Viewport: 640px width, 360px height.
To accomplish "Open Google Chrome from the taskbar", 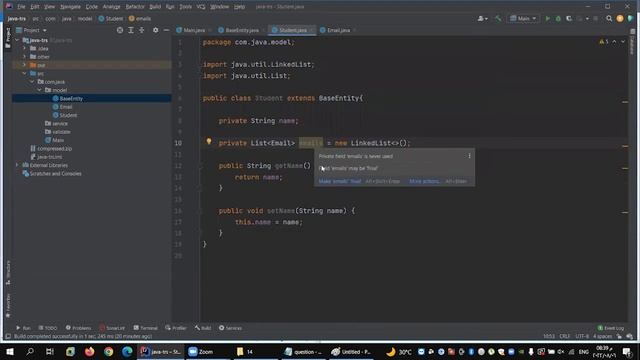I will coord(108,351).
